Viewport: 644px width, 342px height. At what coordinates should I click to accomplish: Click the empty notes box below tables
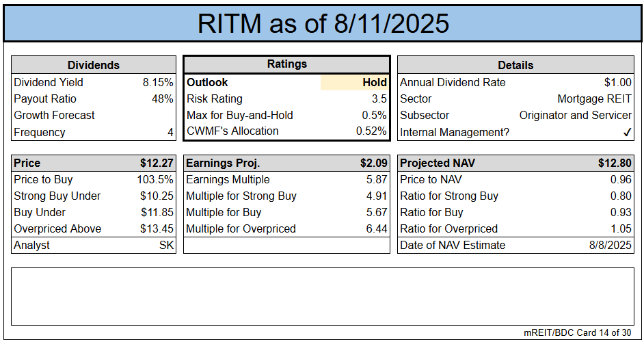coord(323,296)
